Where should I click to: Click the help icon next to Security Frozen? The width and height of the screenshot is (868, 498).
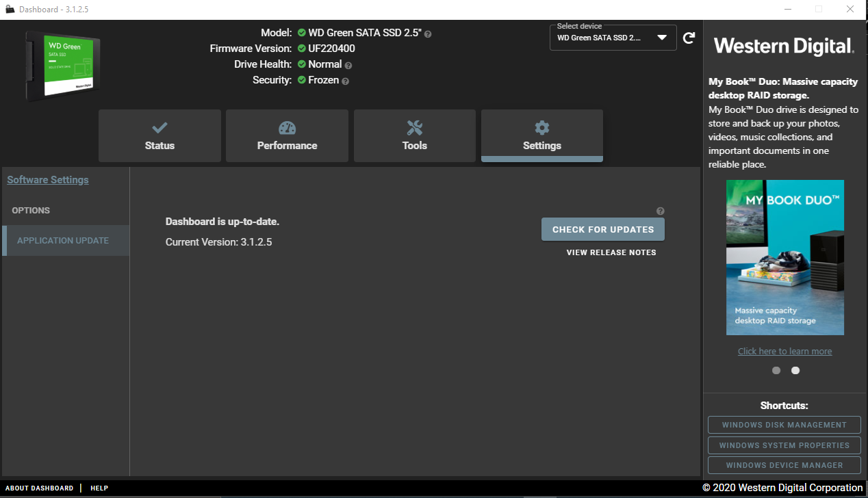tap(345, 81)
